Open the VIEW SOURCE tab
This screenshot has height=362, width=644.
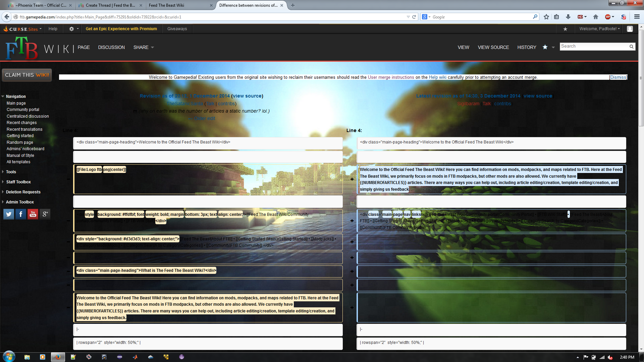(x=493, y=47)
